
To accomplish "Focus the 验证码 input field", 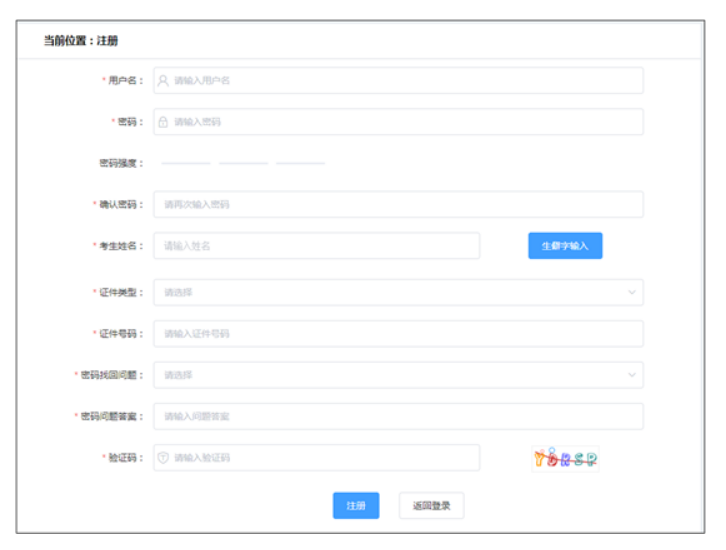I will point(320,458).
